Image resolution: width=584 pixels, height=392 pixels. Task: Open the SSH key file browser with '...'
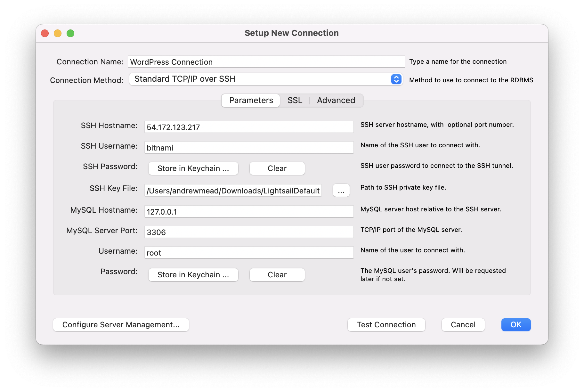tap(341, 190)
